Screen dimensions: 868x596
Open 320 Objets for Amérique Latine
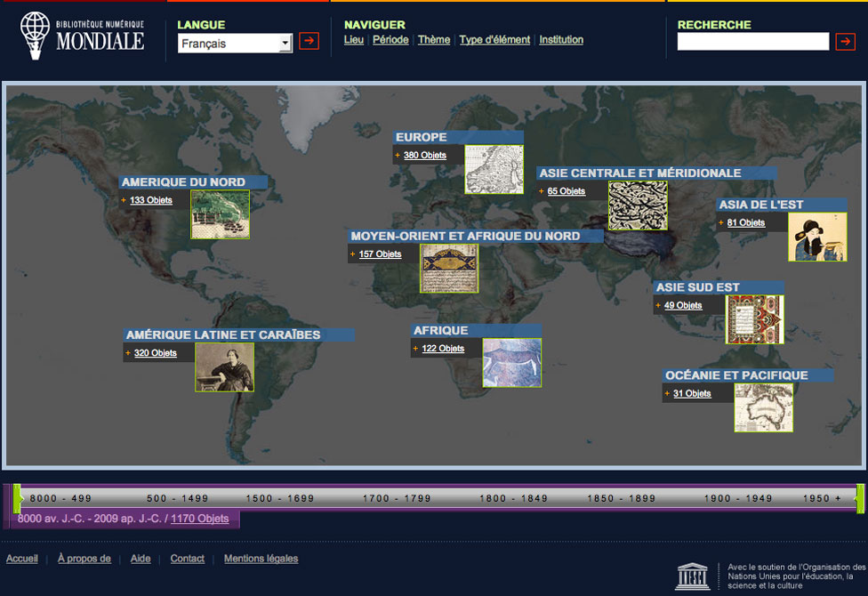[155, 353]
